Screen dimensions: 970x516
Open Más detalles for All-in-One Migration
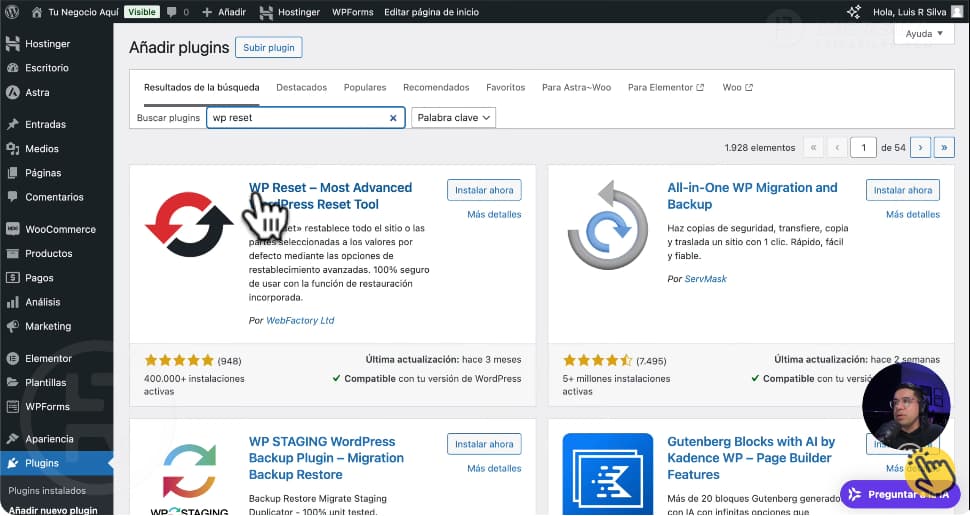(x=913, y=214)
